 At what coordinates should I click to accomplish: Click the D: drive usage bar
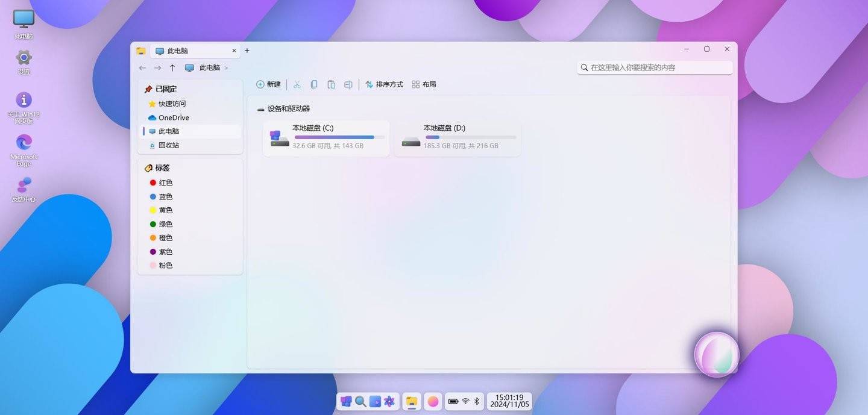pos(471,137)
